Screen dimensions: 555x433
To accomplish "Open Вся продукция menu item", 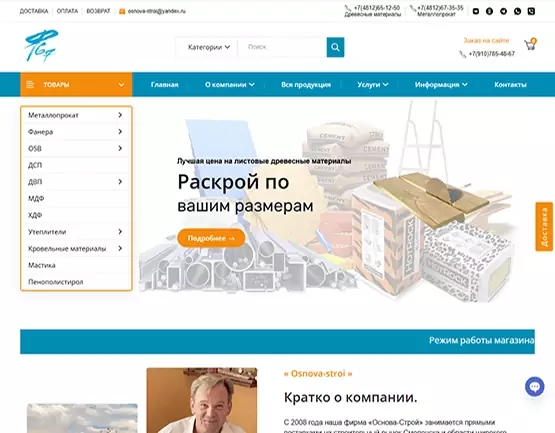I will pos(306,85).
